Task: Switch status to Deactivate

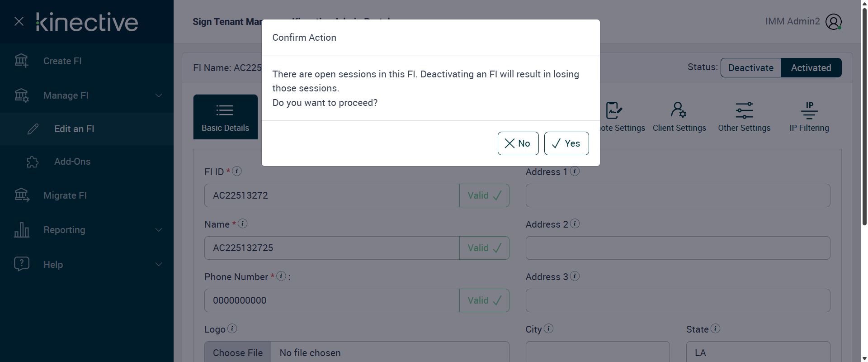Action: (x=750, y=68)
